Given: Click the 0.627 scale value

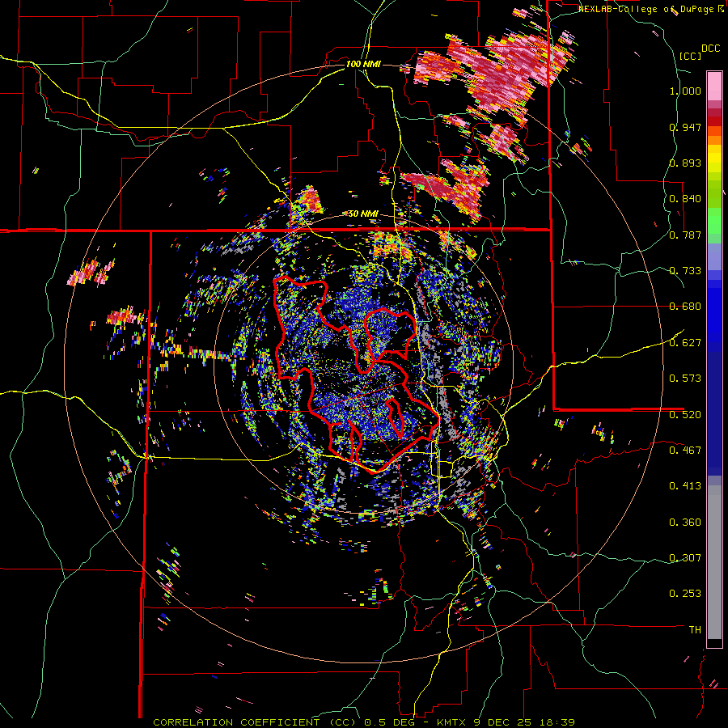Looking at the screenshot, I should [685, 343].
